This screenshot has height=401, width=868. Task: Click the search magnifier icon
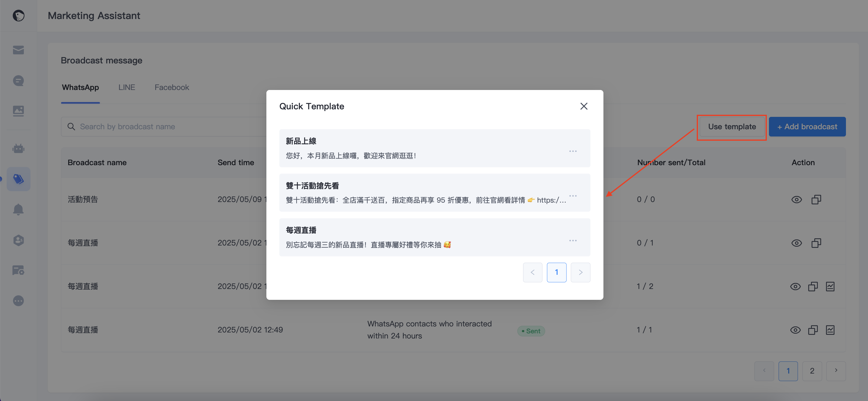pyautogui.click(x=71, y=127)
